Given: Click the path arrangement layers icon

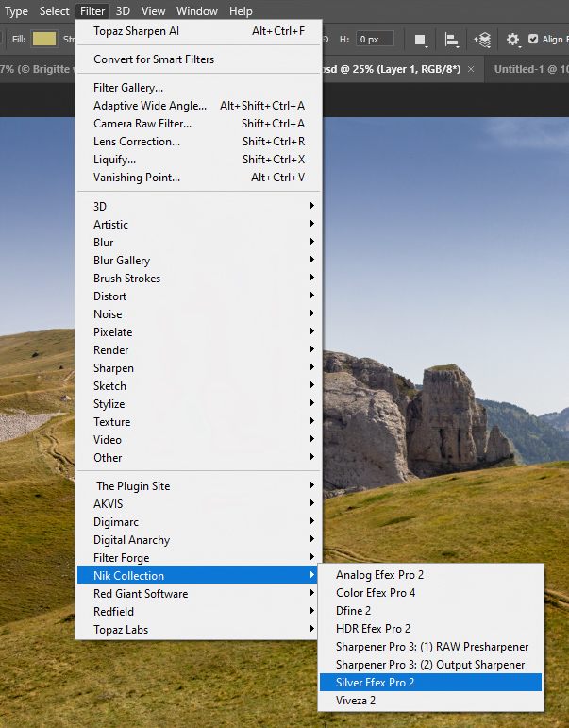Looking at the screenshot, I should coord(482,40).
